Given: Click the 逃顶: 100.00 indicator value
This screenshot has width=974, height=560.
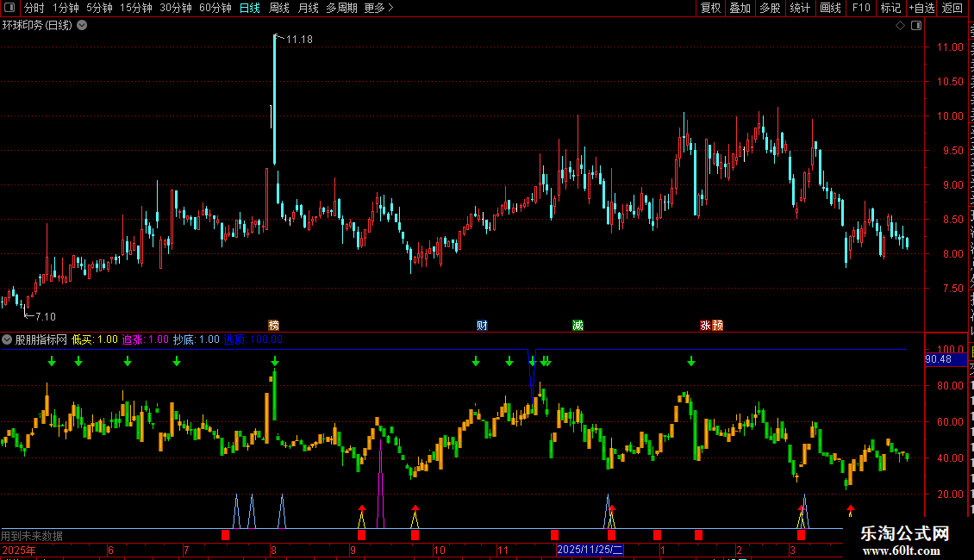Looking at the screenshot, I should coord(253,339).
